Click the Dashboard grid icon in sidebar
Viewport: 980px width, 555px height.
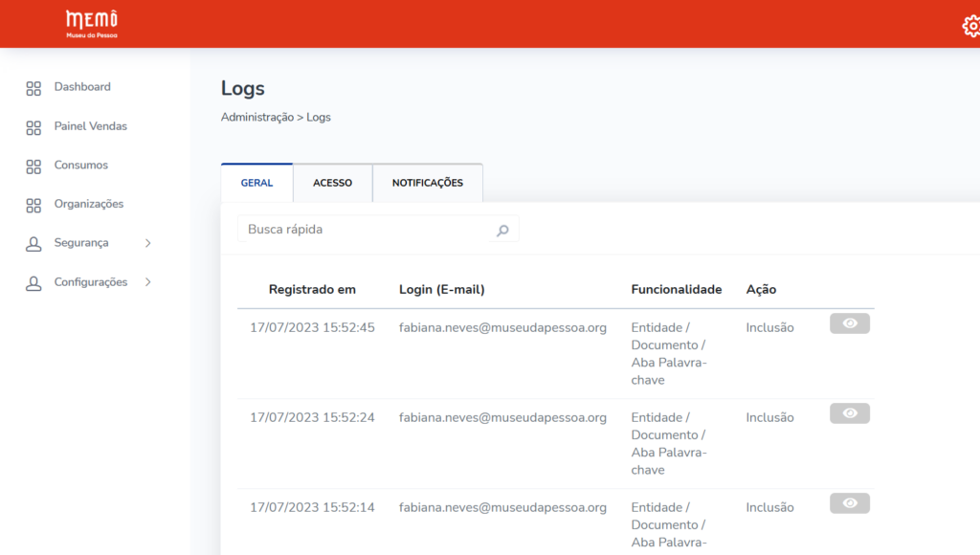[33, 88]
